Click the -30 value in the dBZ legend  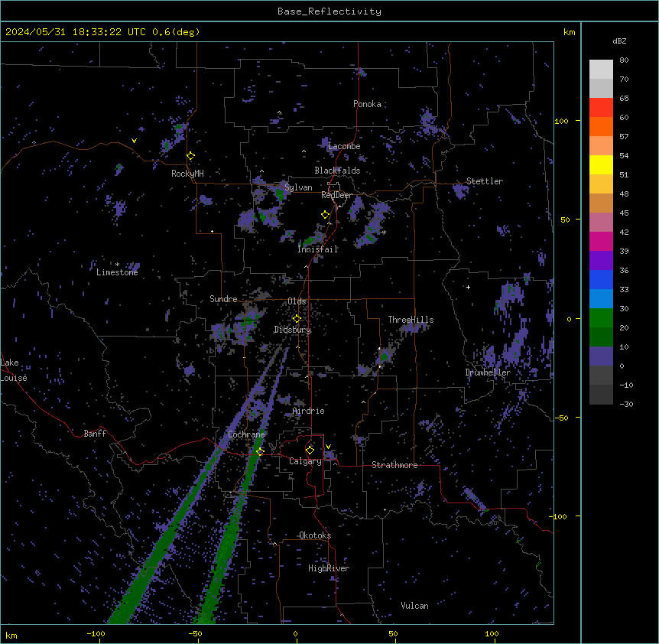[x=627, y=404]
